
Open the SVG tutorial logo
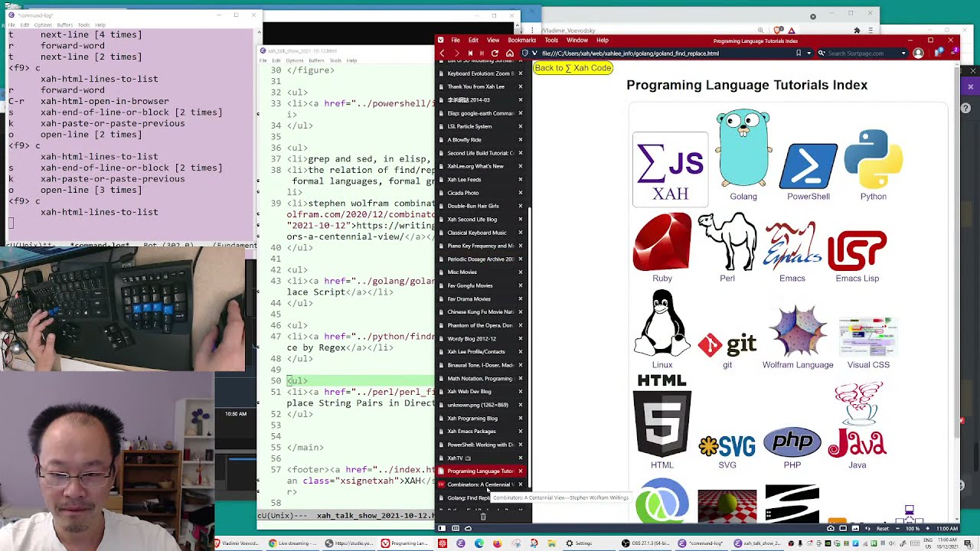pos(727,446)
